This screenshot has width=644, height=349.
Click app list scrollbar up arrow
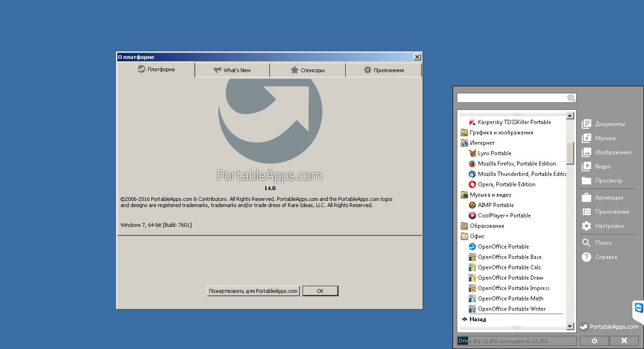pos(570,116)
